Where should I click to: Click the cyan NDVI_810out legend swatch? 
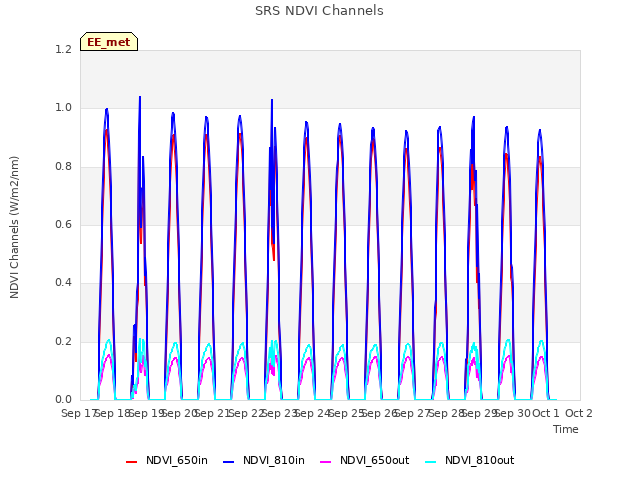(x=431, y=462)
